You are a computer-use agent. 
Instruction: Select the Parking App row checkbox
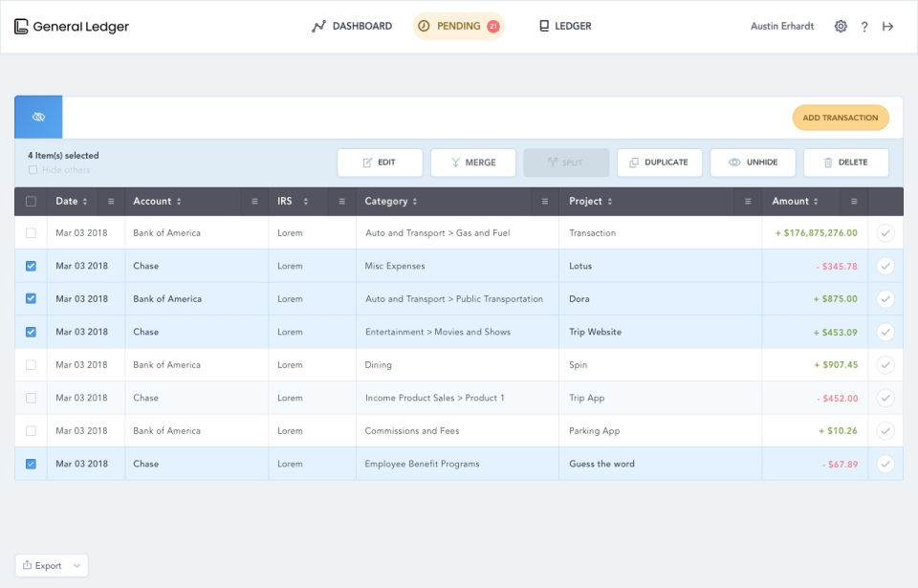click(x=31, y=431)
